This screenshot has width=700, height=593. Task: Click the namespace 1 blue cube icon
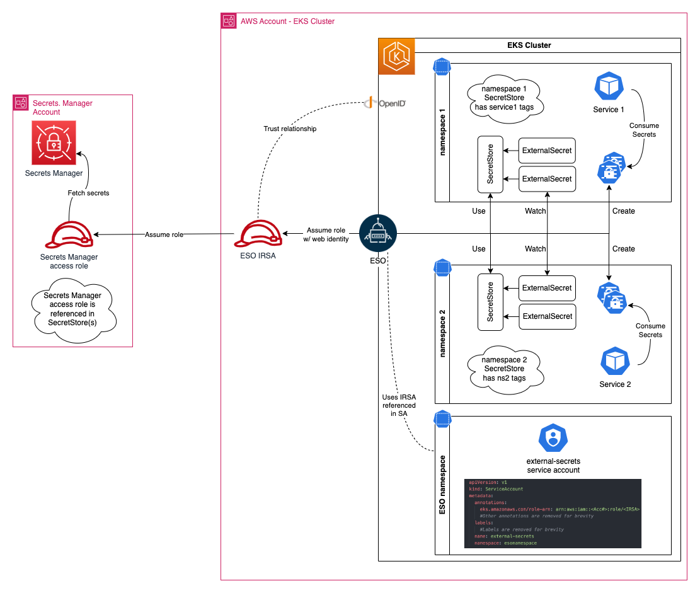pos(442,67)
